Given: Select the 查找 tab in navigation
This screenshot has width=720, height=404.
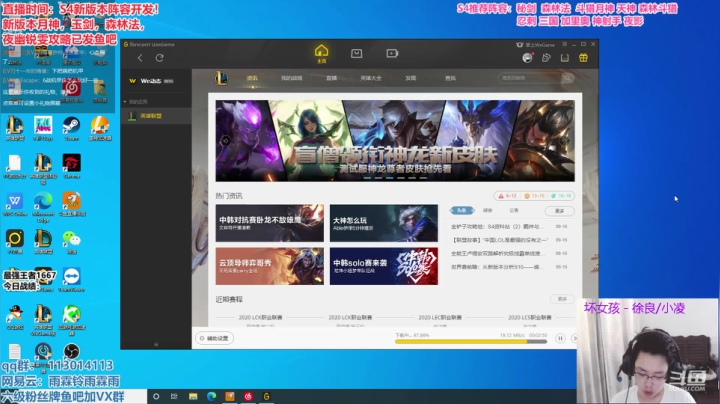Looking at the screenshot, I should (450, 79).
